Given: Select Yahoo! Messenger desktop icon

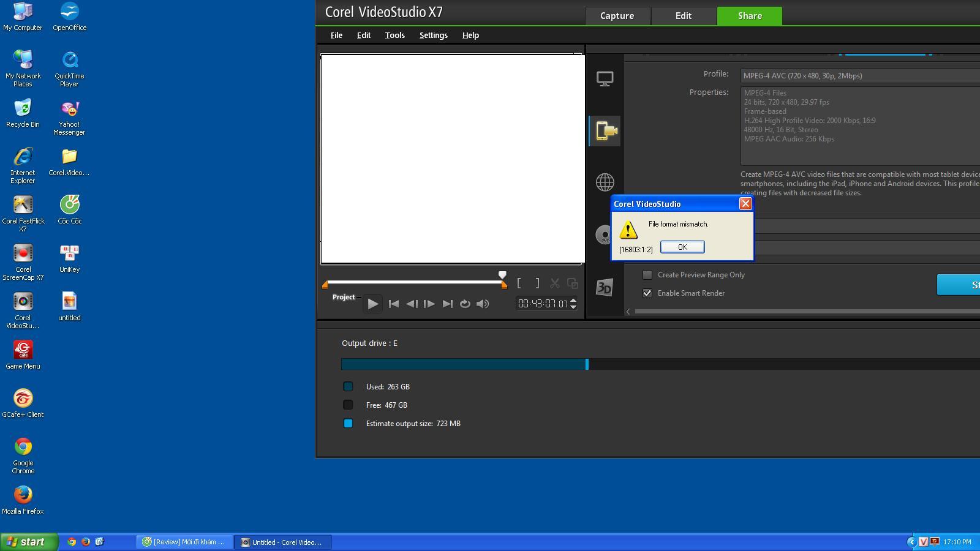Looking at the screenshot, I should point(69,118).
